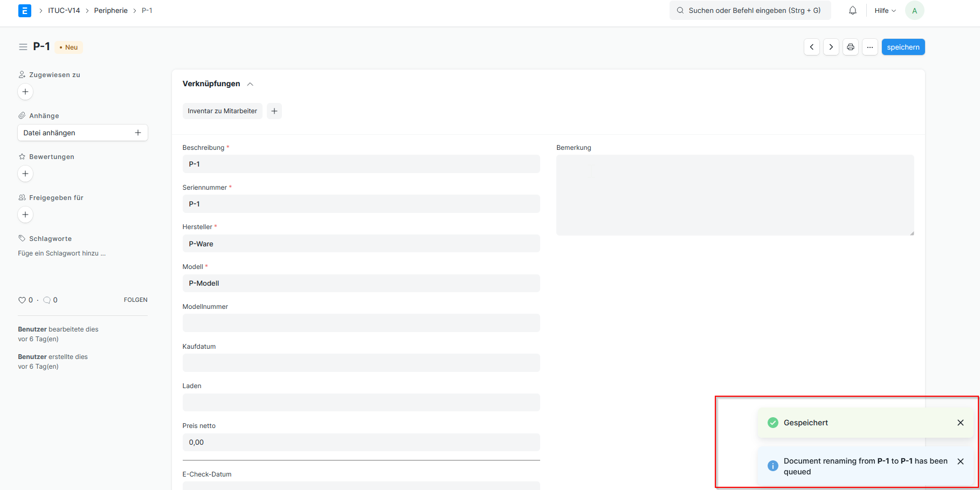Edit the Modell field P-Modell
Viewport: 980px width, 490px height.
click(x=361, y=283)
